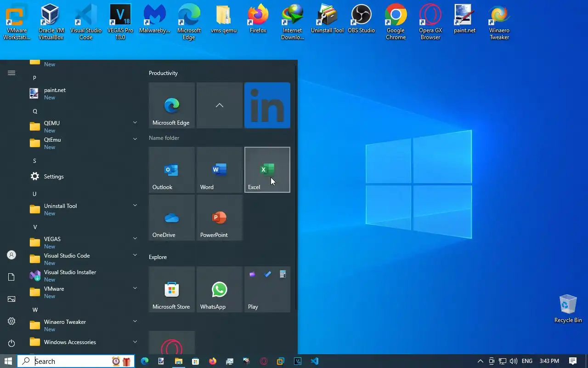Image resolution: width=588 pixels, height=368 pixels.
Task: Launch paint.net from the app list
Action: pos(84,94)
